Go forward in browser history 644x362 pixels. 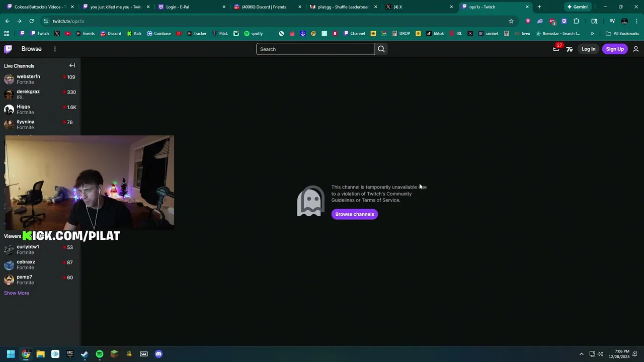point(19,21)
